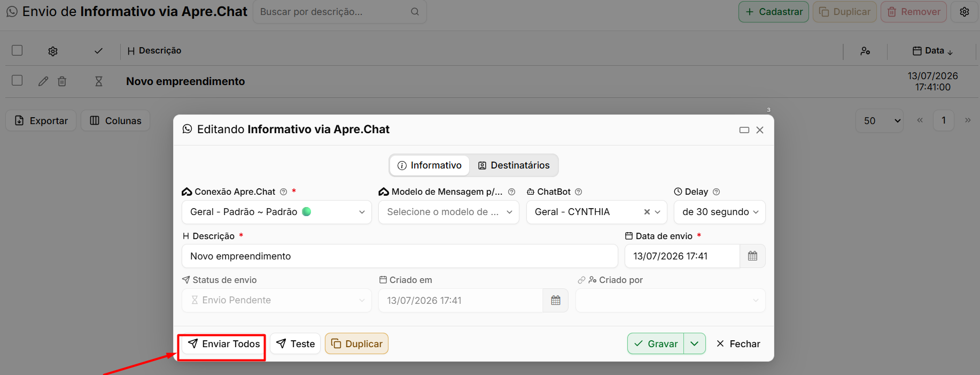This screenshot has height=375, width=980.
Task: Select the Novo empreendimento row checkbox
Action: 17,80
